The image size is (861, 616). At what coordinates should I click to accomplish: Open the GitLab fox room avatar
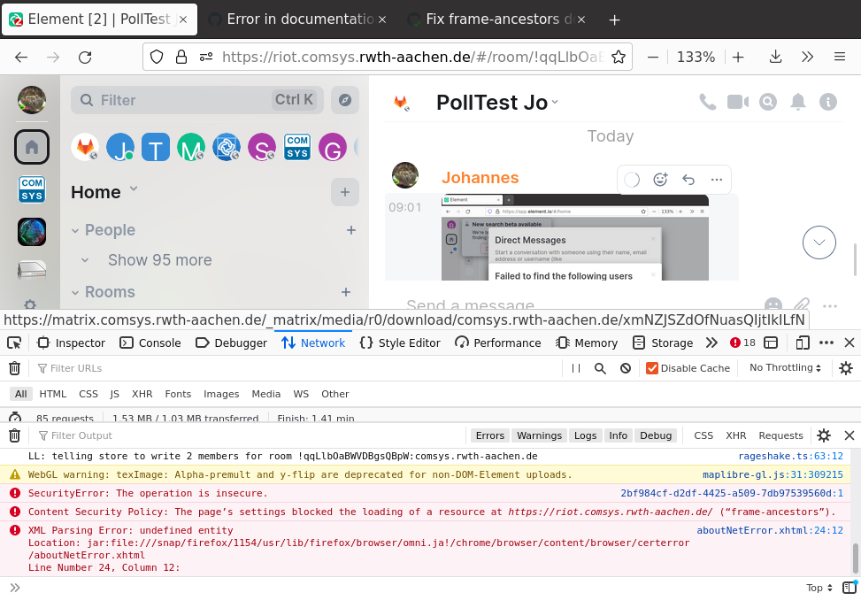[x=85, y=147]
